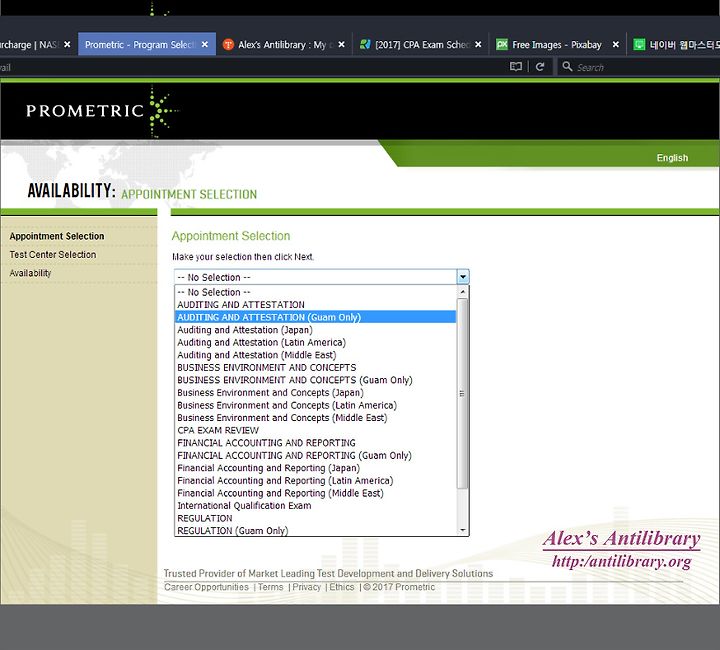The width and height of the screenshot is (720, 650).
Task: Select Business Environment and Concepts (Middle East)
Action: pyautogui.click(x=316, y=417)
